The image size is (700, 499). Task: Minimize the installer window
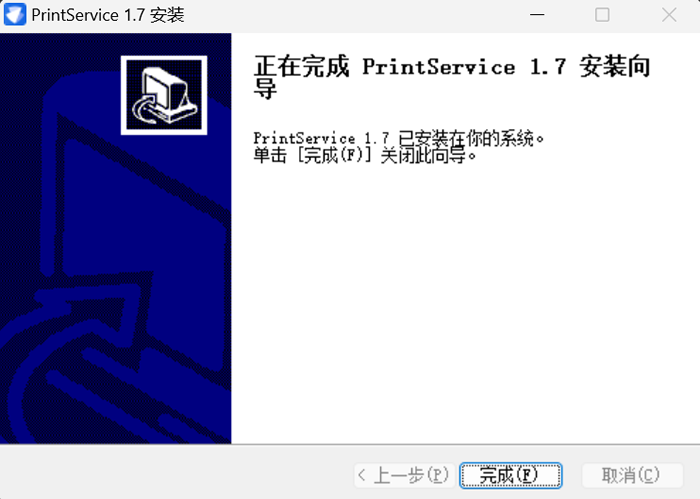click(x=537, y=15)
